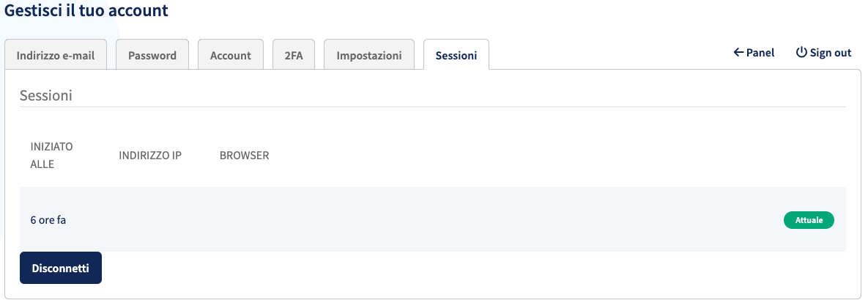Click the power icon beside Sign out
Viewport: 868px width, 303px height.
pos(801,53)
